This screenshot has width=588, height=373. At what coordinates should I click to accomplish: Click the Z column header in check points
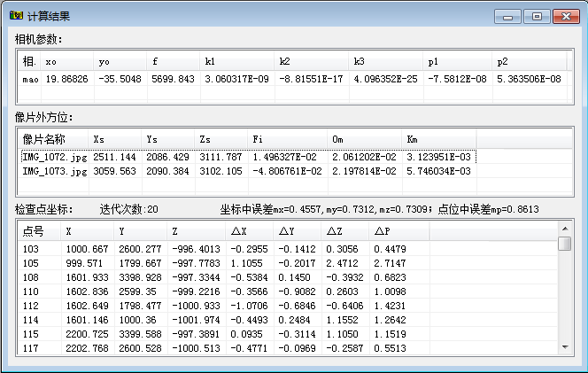pos(197,231)
